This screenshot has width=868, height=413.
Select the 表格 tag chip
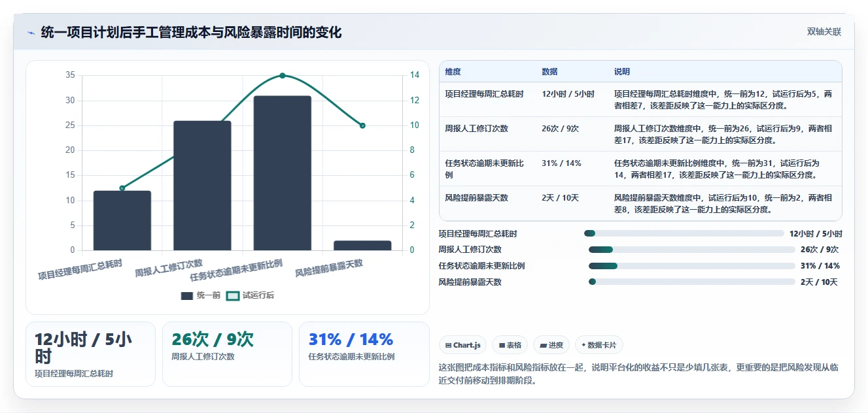pyautogui.click(x=510, y=345)
